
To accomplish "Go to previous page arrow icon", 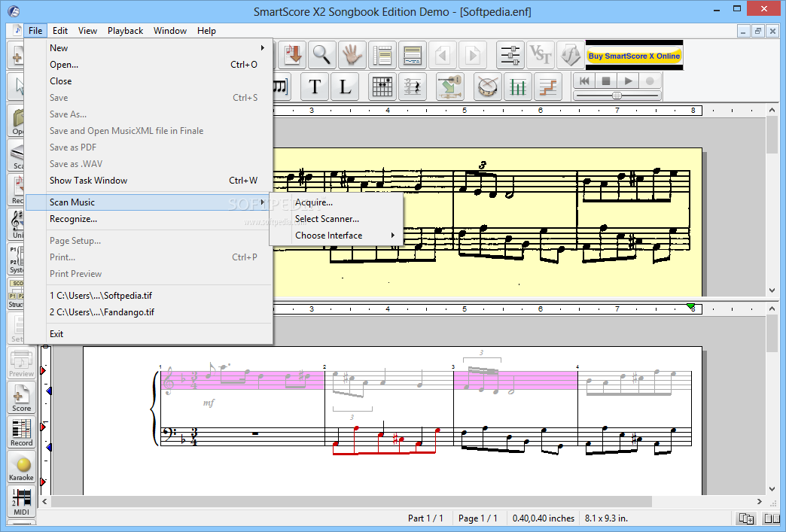I will click(443, 55).
